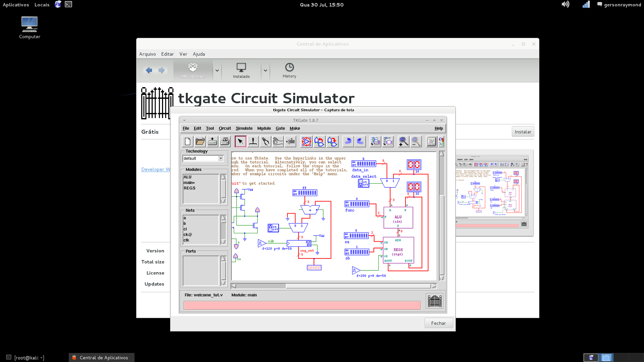Click the New file icon in TKGate toolbar
Screen dimensions: 644x362
[x=187, y=141]
